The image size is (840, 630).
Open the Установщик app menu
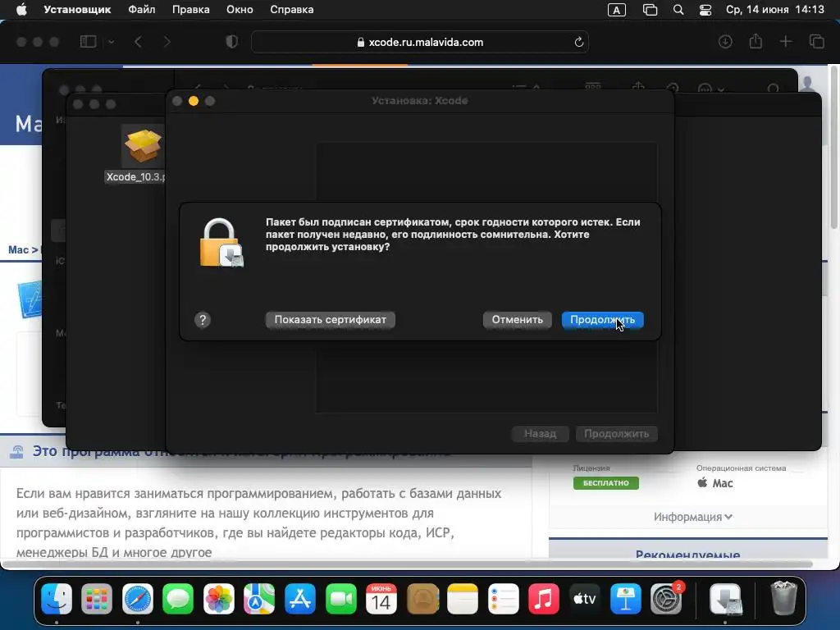tap(77, 10)
